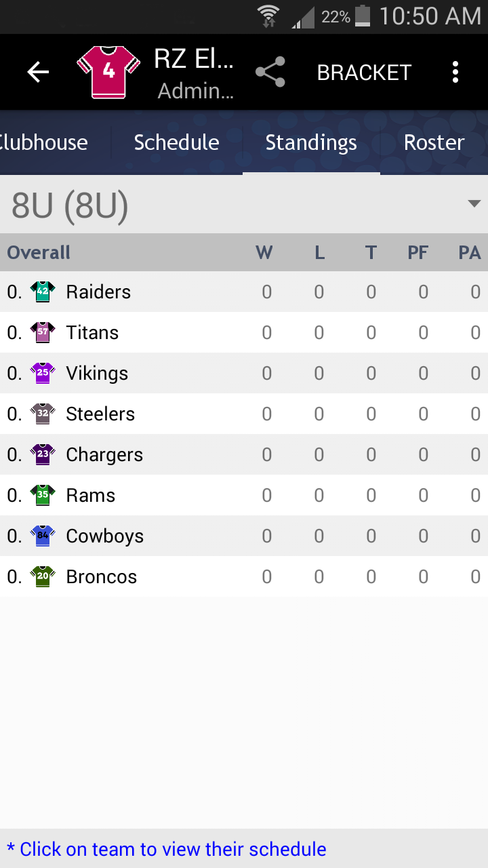Screen dimensions: 488x868
Task: Tap the red number 4 jersey icon
Action: coord(108,72)
